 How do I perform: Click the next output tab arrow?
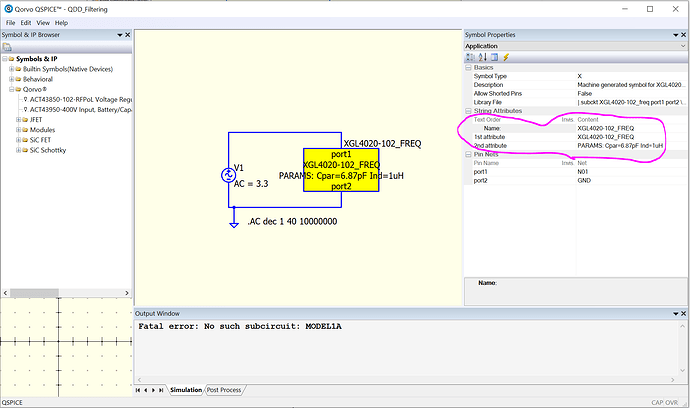pos(153,390)
